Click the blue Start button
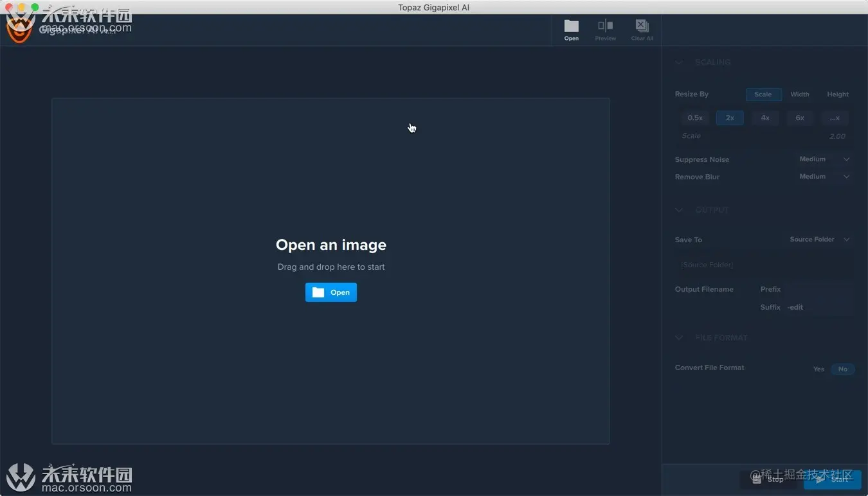The width and height of the screenshot is (868, 496). point(833,479)
